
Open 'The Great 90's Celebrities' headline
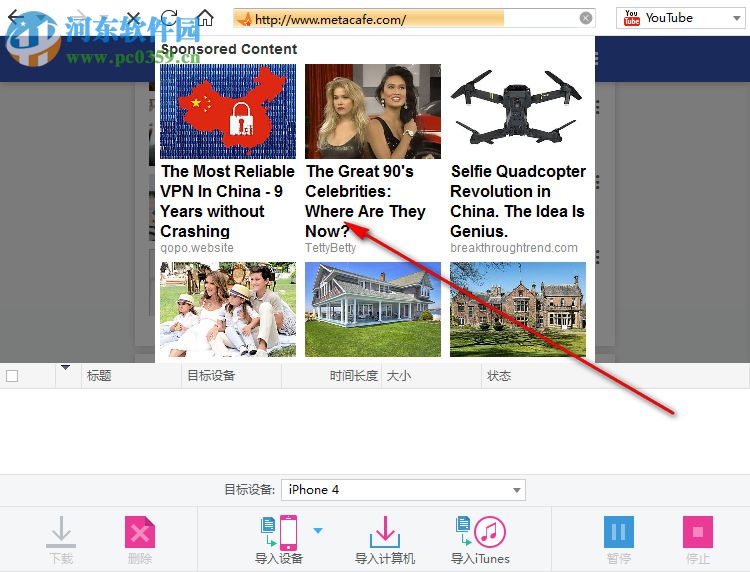click(365, 201)
